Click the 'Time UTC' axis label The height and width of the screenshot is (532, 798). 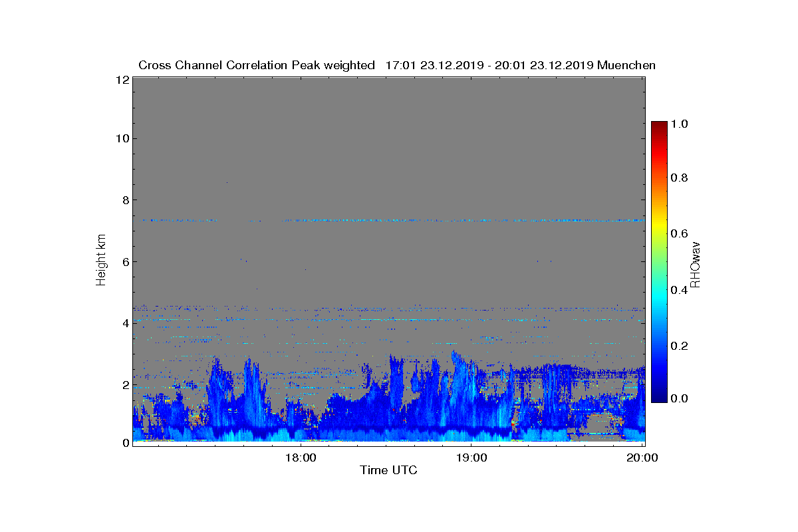[x=389, y=470]
